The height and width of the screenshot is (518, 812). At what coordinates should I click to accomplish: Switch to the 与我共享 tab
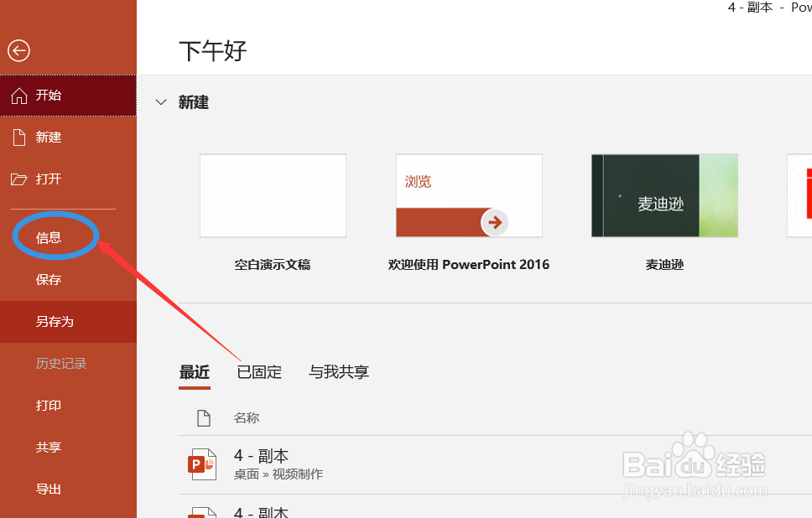point(339,372)
